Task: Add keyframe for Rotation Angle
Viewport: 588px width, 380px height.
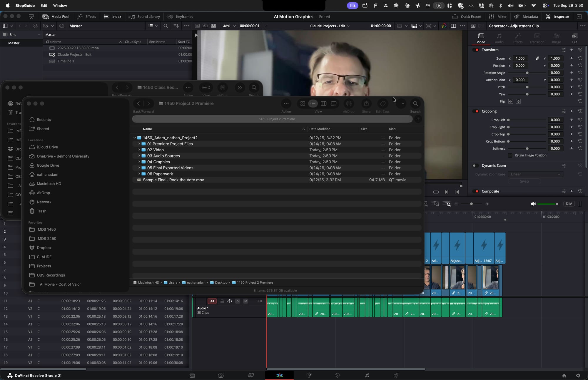Action: 572,73
